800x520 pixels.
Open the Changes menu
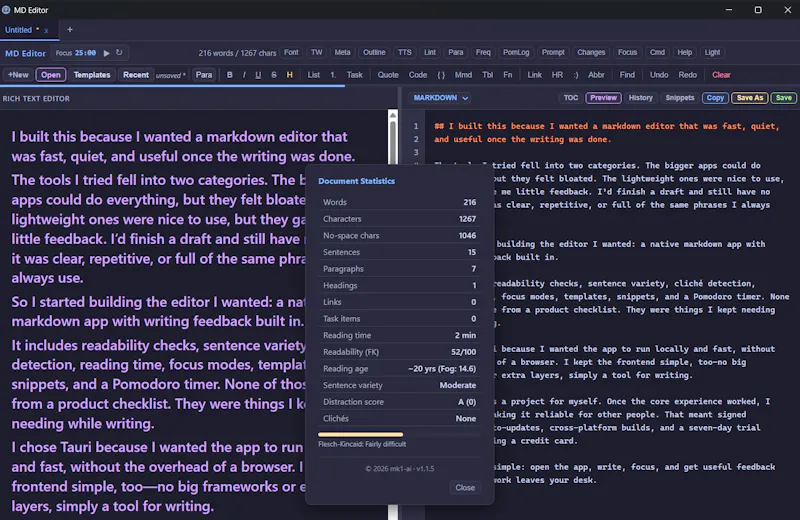coord(591,53)
